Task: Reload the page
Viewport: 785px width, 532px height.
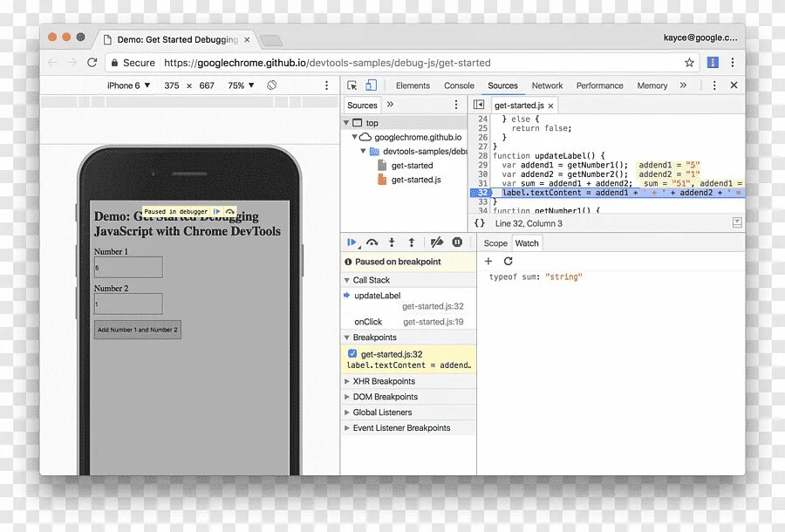Action: [x=92, y=63]
